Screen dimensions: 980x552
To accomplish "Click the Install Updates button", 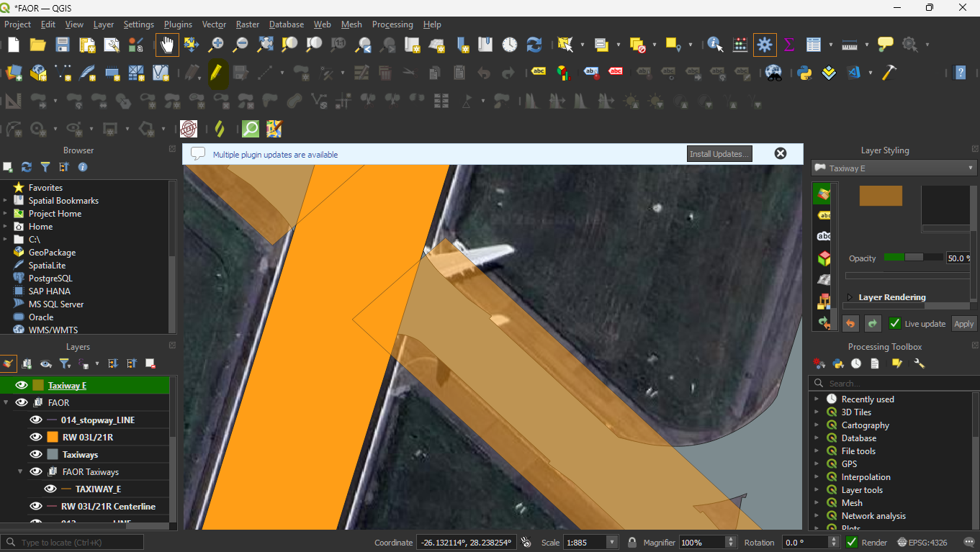I will pos(719,154).
